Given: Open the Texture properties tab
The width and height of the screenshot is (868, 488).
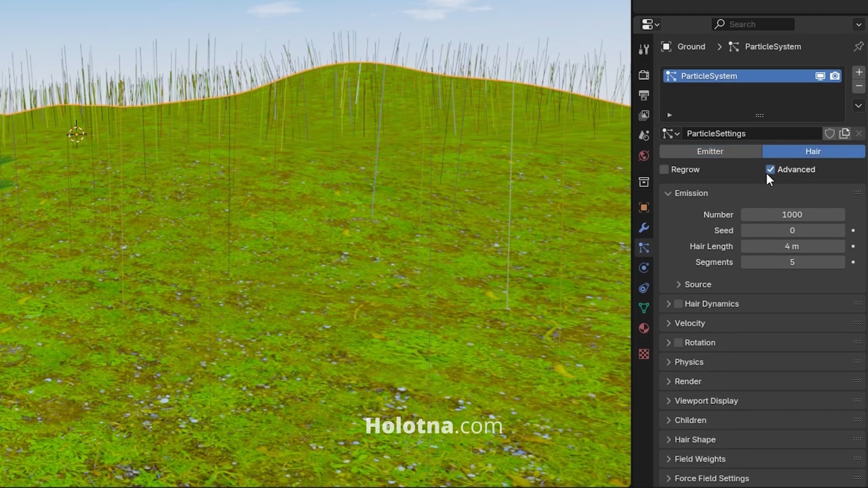Looking at the screenshot, I should (x=644, y=354).
